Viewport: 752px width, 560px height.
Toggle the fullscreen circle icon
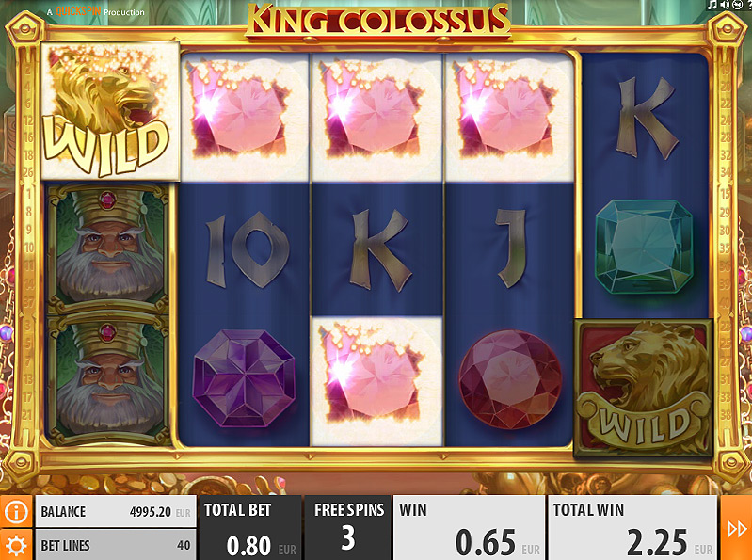tap(737, 5)
